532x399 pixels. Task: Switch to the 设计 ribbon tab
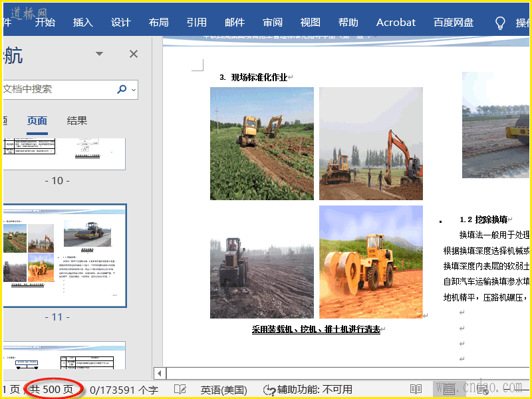[121, 23]
